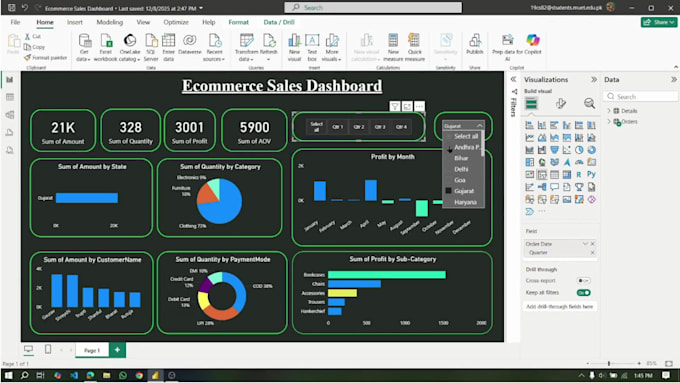Switch to the Insert ribbon tab
This screenshot has height=383, width=680.
point(75,22)
